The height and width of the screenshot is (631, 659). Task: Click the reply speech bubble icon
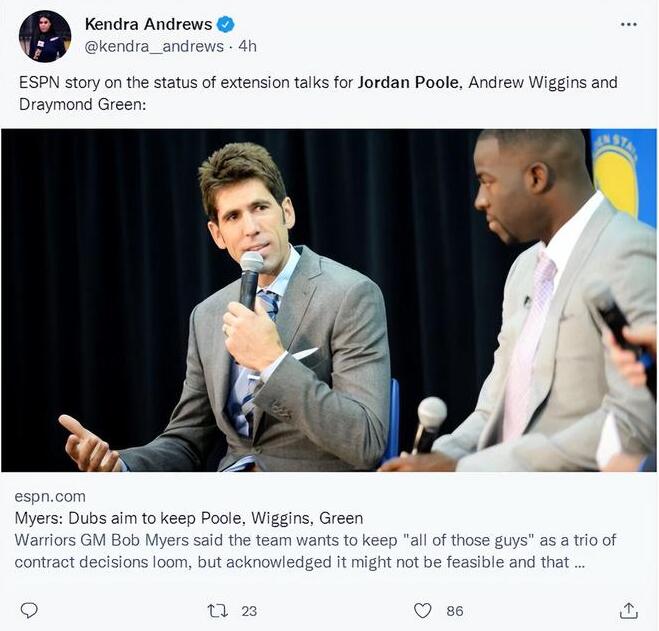(29, 610)
